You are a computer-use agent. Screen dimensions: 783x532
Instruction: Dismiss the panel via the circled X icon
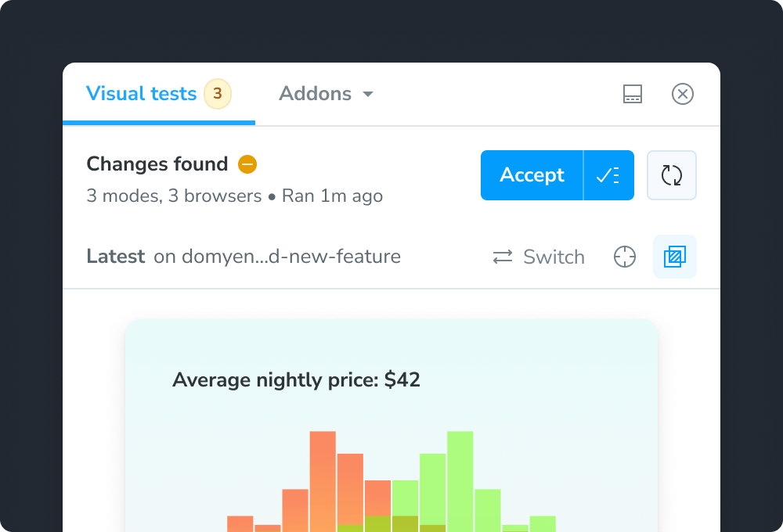coord(682,94)
